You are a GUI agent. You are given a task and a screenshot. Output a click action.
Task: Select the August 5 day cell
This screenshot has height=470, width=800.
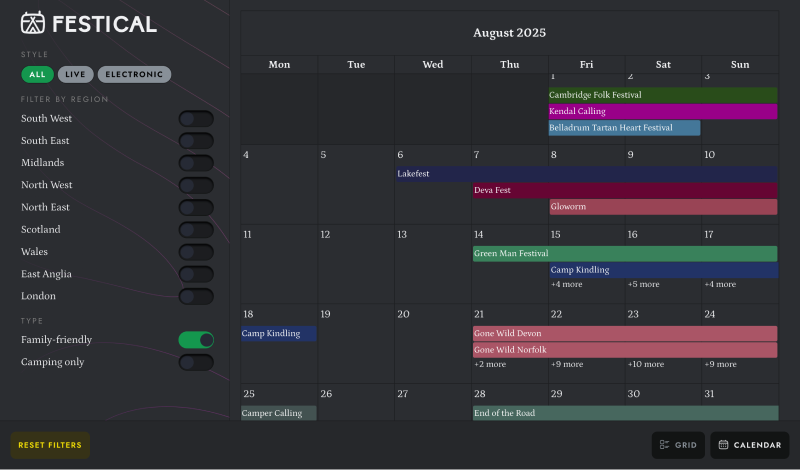[x=356, y=185]
